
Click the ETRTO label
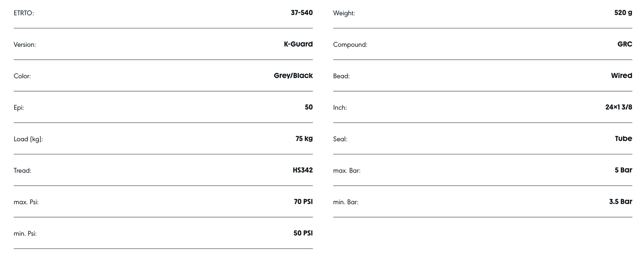tap(24, 13)
